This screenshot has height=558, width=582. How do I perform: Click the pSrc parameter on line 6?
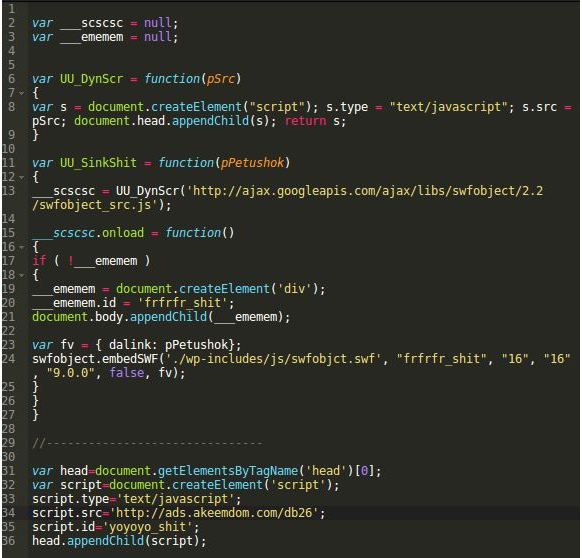(x=220, y=79)
